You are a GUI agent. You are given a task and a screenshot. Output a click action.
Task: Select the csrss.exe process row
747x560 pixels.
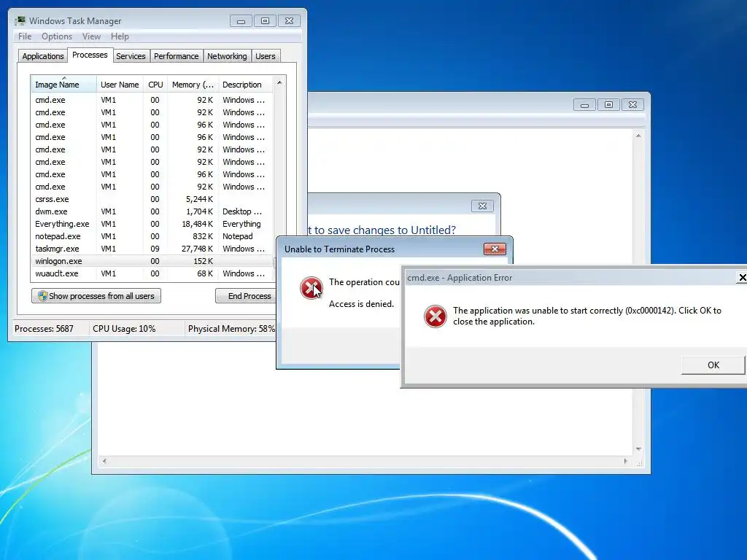click(x=152, y=199)
